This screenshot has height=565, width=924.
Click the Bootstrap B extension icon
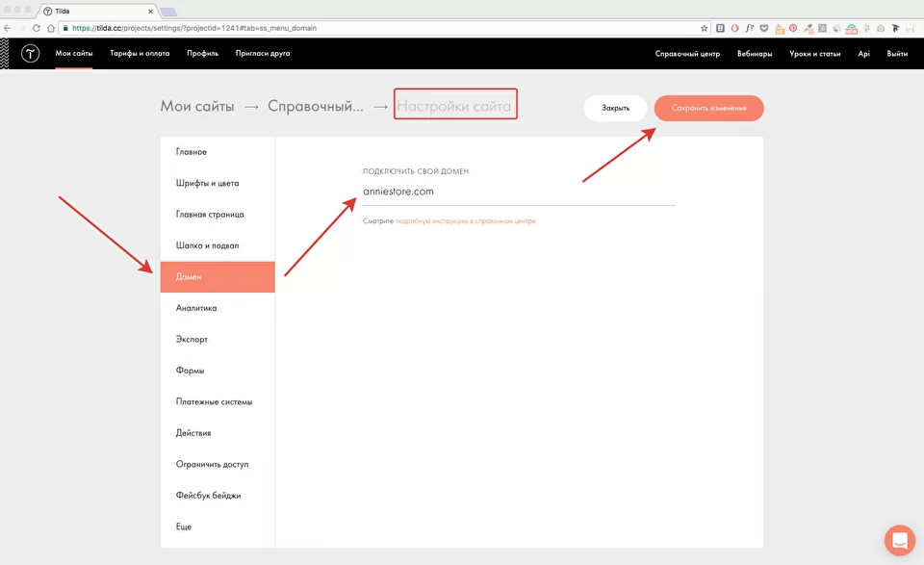coord(720,28)
